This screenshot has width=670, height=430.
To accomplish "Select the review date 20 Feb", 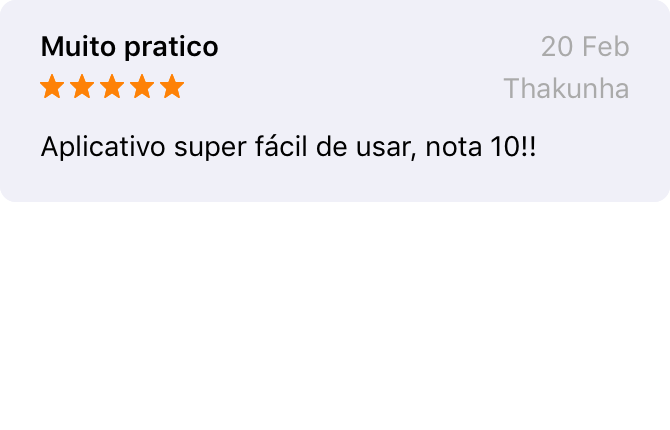I will (585, 47).
